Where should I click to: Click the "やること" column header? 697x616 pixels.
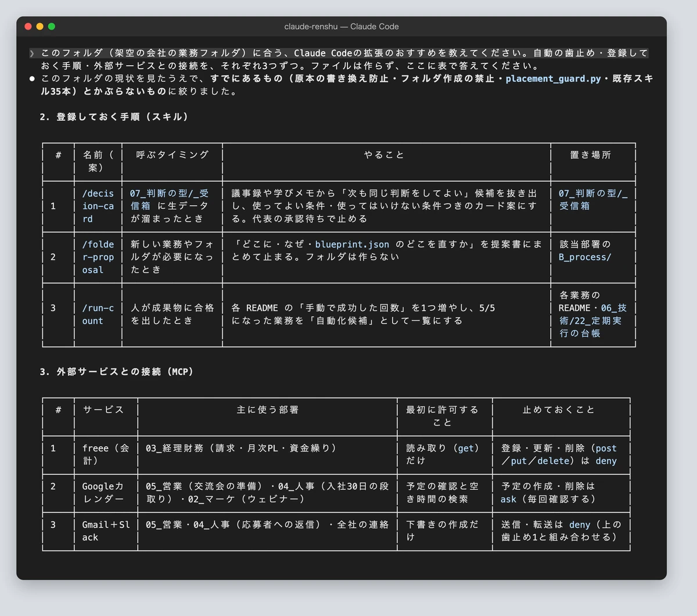[x=384, y=155]
